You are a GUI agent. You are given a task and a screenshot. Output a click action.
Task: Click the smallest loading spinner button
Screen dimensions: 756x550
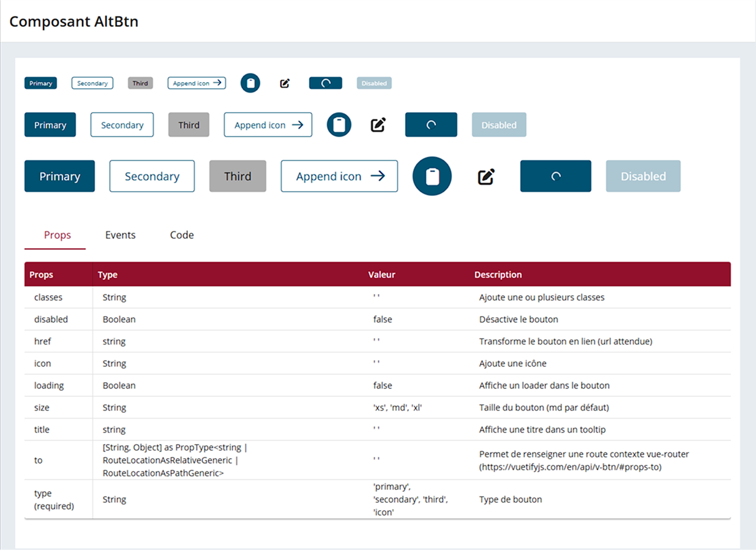[326, 83]
